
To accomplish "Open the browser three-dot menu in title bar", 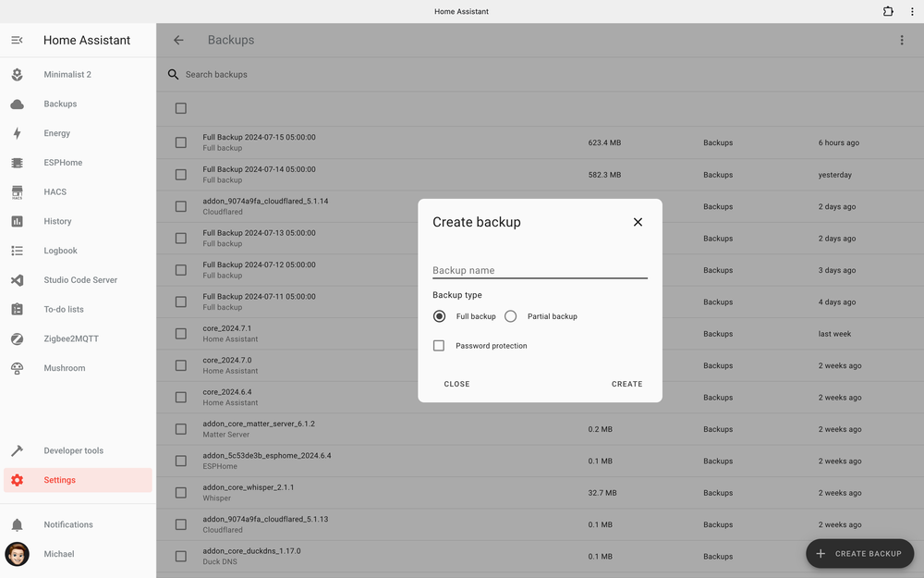I will 912,12.
